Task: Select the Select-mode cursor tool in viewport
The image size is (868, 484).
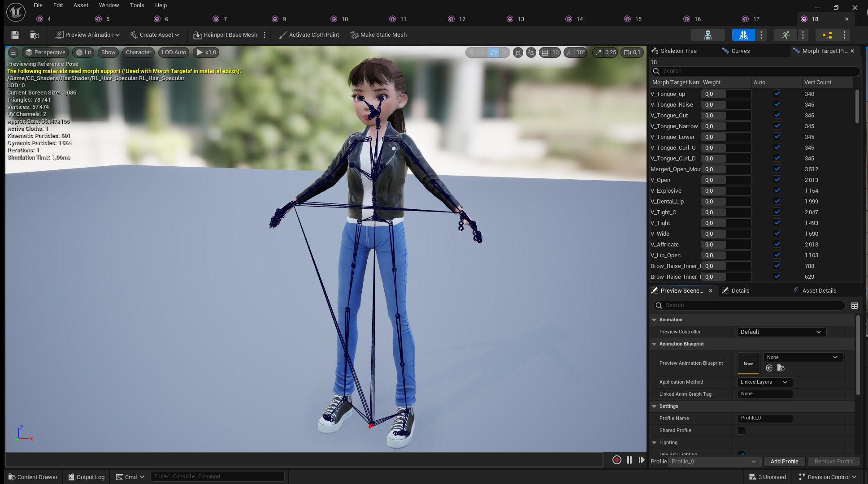Action: pyautogui.click(x=472, y=52)
